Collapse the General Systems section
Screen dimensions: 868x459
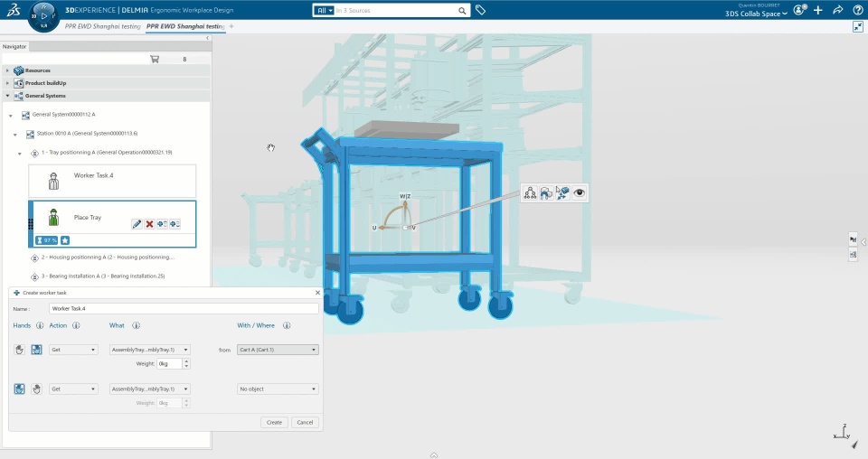click(8, 96)
